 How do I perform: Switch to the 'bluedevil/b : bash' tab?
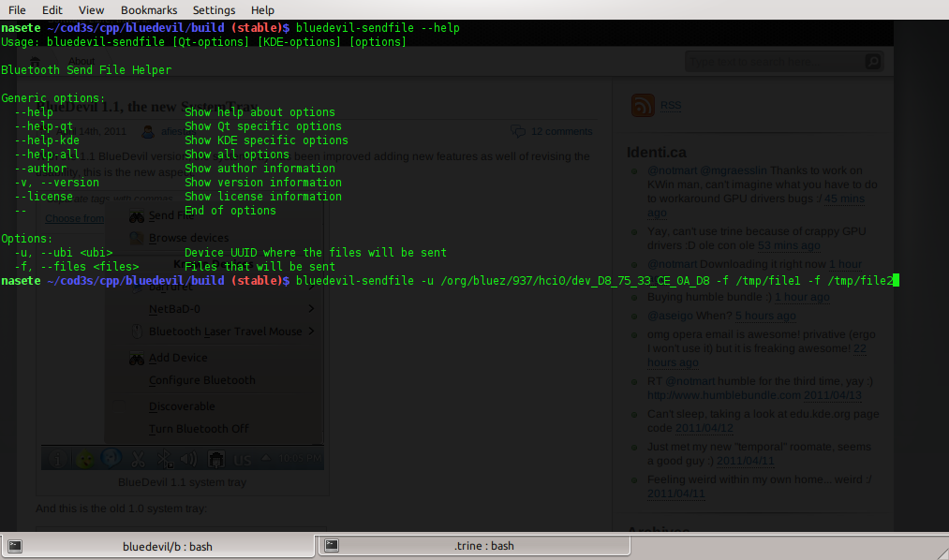tap(158, 546)
